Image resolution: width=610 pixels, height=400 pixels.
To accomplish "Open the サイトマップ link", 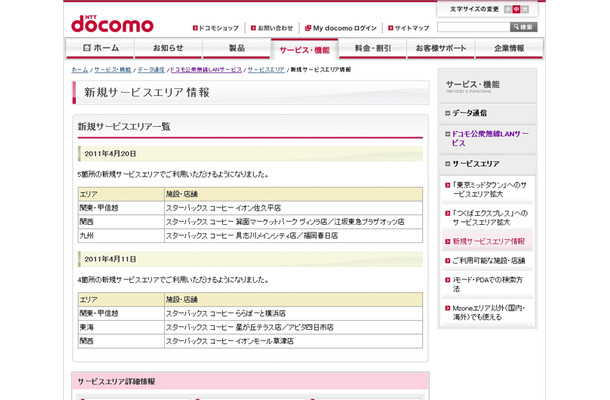I will (x=412, y=28).
